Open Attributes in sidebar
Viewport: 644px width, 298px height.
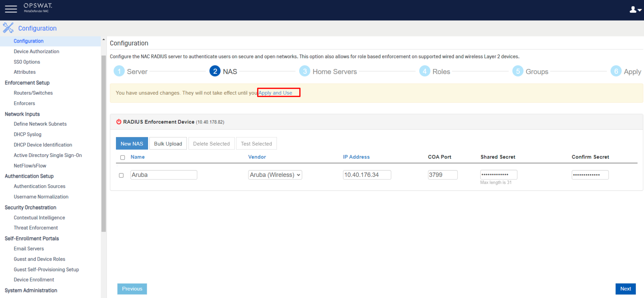[x=25, y=72]
